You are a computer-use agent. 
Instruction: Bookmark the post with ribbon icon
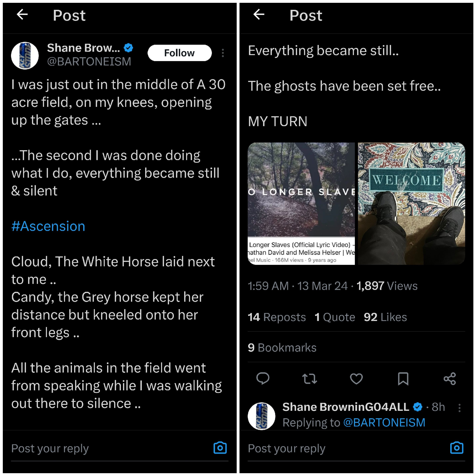[403, 379]
